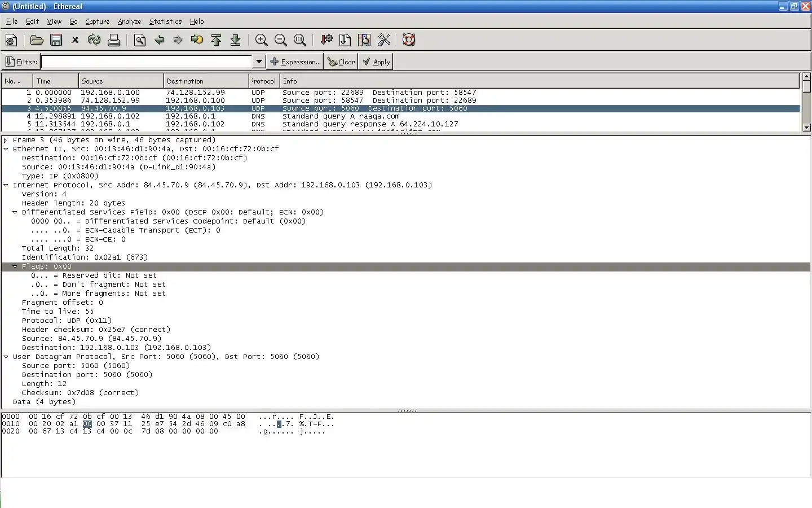The image size is (812, 508).
Task: Click in the Filter text field
Action: pos(147,62)
